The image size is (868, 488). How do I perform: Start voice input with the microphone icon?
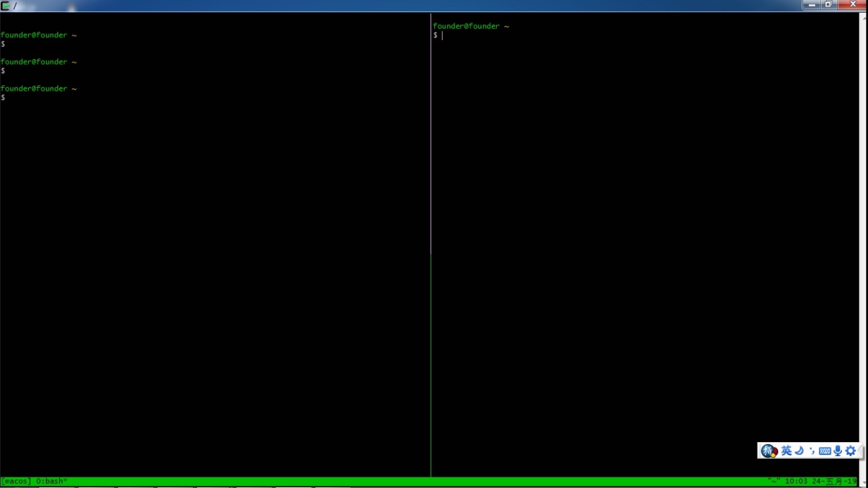point(836,451)
